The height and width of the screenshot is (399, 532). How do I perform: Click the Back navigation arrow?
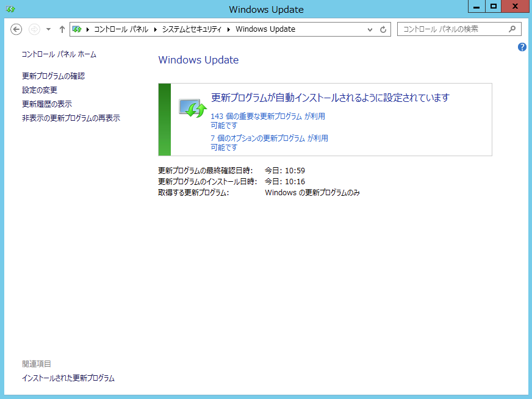(16, 29)
